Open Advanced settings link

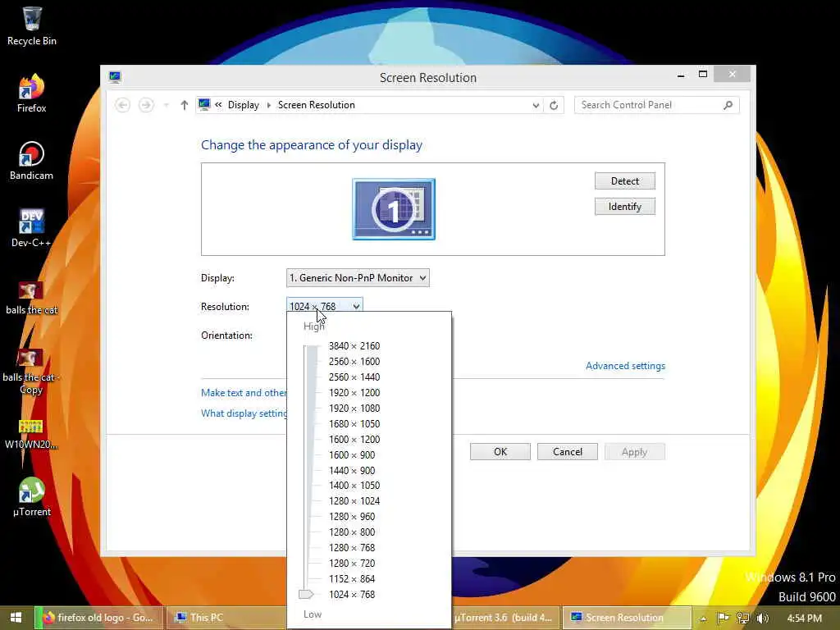point(625,366)
